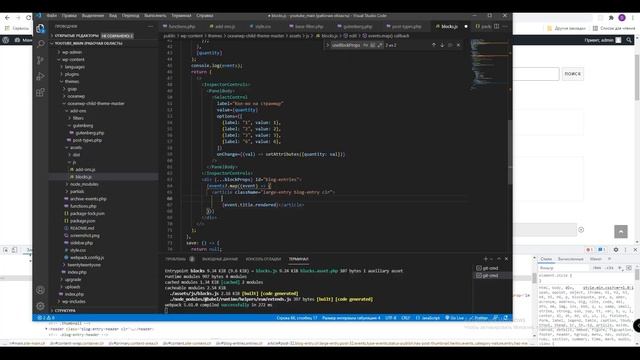Click the find input field
640x360 pixels.
pyautogui.click(x=346, y=45)
